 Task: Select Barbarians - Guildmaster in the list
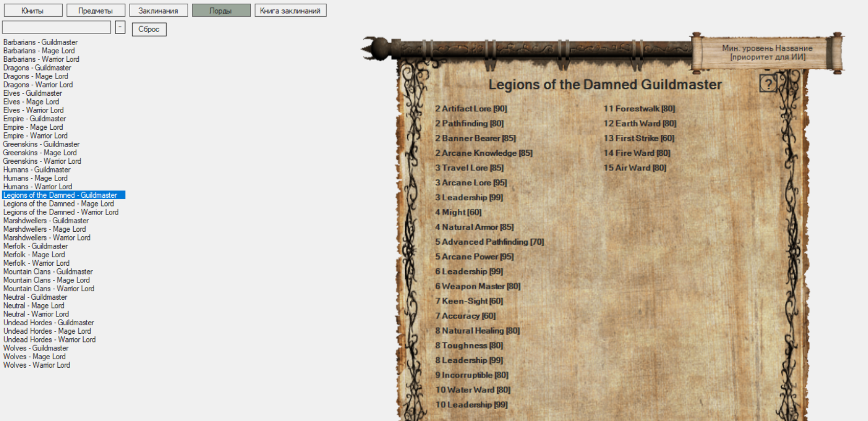tap(40, 42)
